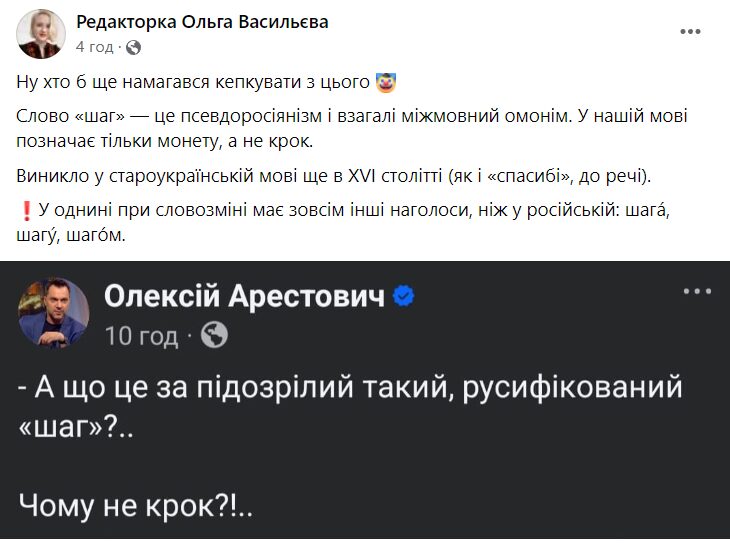
Task: Open the three-dot menu in Арестович's post
Action: 696,291
